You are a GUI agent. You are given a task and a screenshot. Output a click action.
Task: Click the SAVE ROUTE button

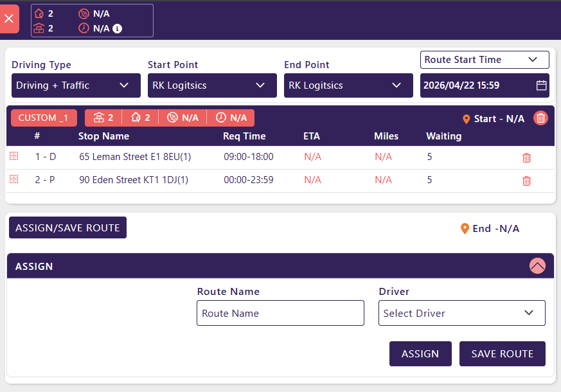[503, 353]
